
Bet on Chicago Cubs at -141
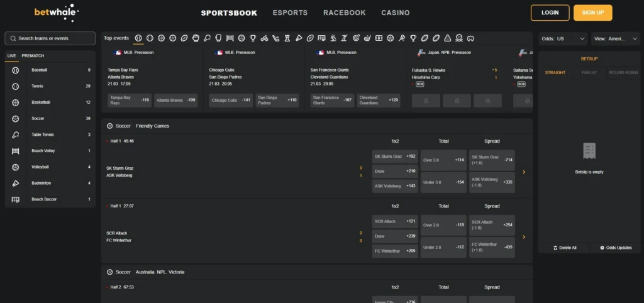(231, 100)
